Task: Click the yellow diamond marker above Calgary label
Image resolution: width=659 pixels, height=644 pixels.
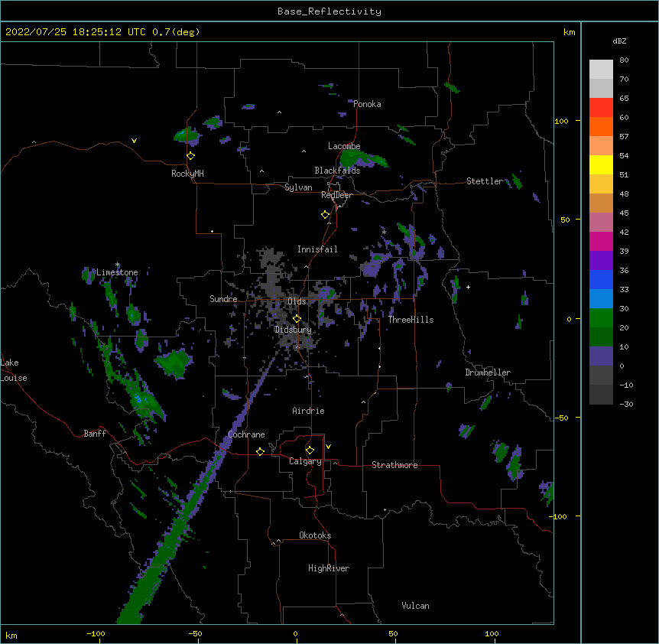Action: click(x=310, y=450)
